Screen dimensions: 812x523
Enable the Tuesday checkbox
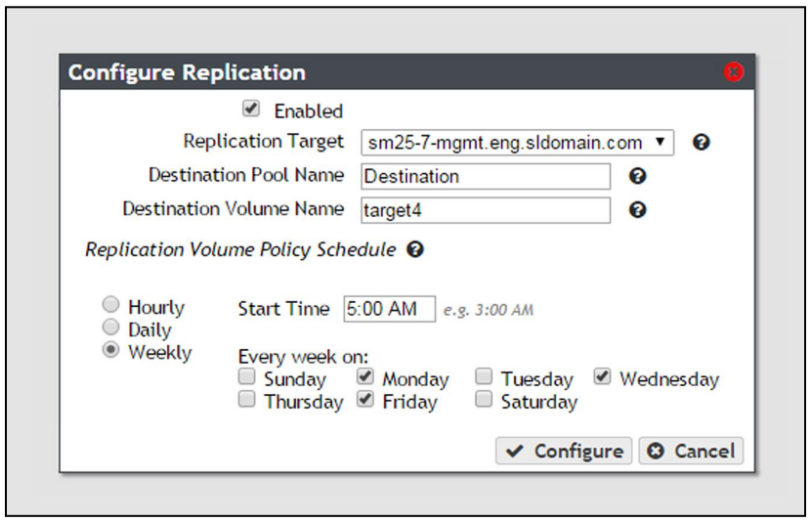[x=484, y=376]
